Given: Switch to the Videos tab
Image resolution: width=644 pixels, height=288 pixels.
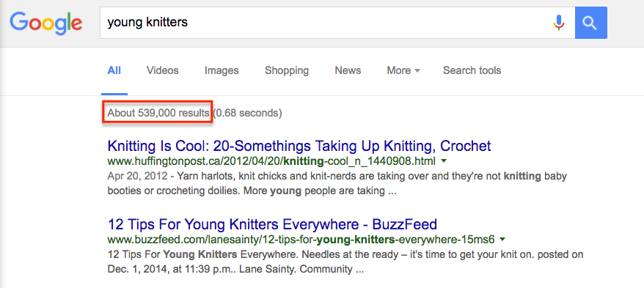Looking at the screenshot, I should point(163,70).
